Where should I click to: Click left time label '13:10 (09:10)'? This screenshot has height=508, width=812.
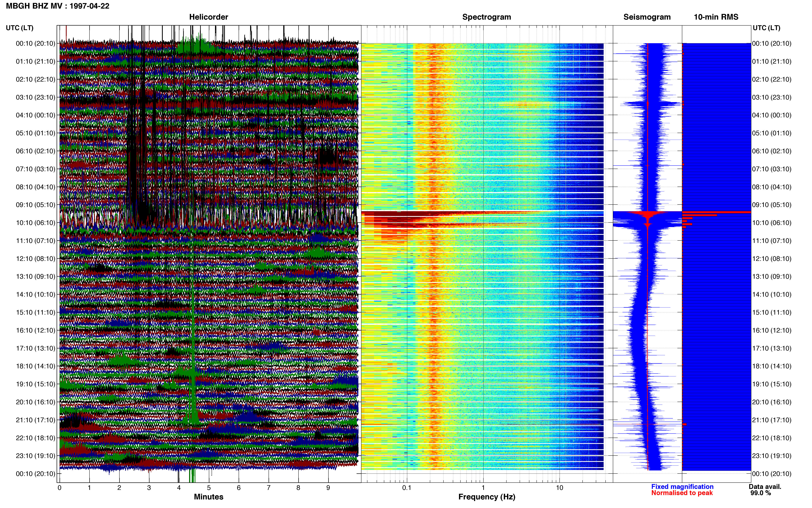coord(36,277)
